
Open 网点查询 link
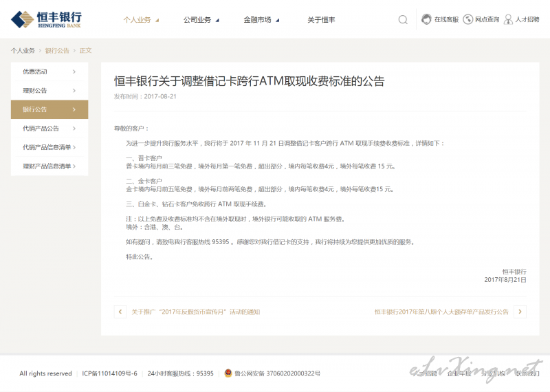pos(487,20)
